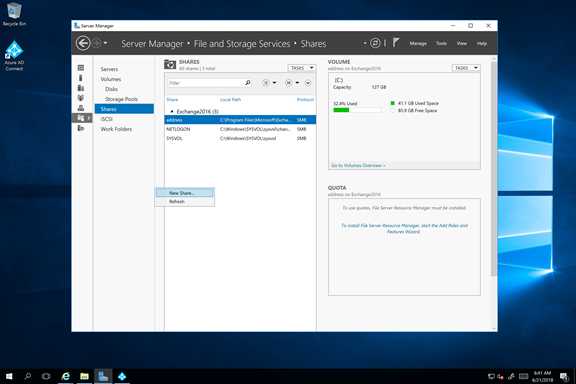Select the address share row
Viewport: 576px width, 384px height.
point(240,120)
